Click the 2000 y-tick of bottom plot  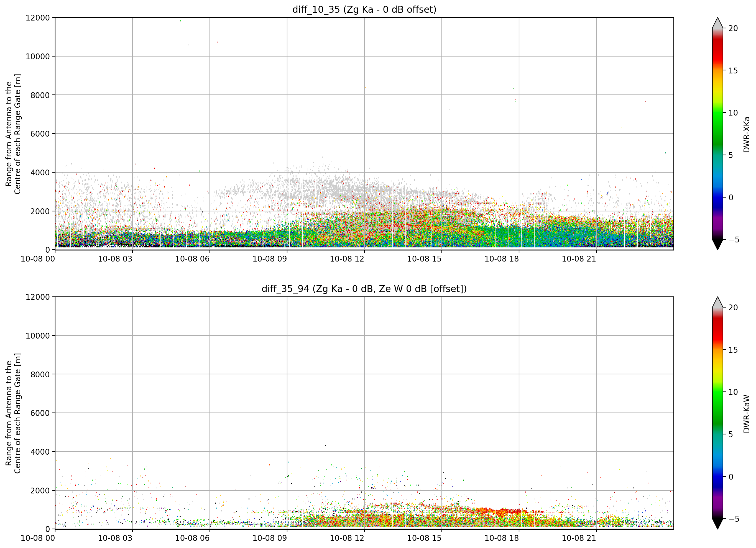pyautogui.click(x=40, y=490)
